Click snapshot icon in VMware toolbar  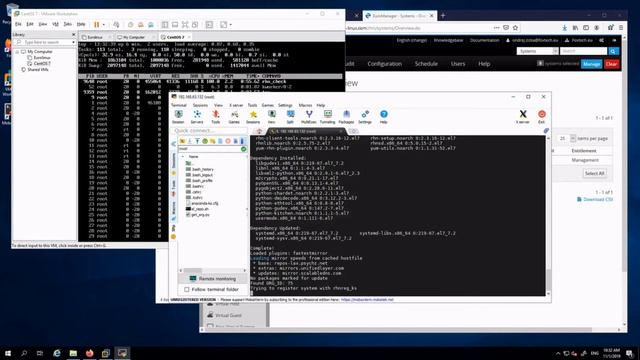(x=131, y=25)
